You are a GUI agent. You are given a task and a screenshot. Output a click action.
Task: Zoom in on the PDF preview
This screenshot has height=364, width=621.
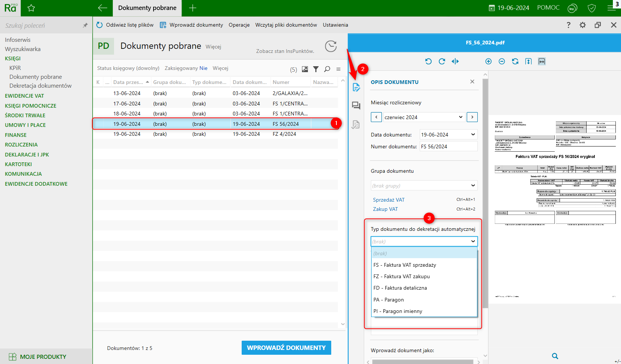[488, 61]
